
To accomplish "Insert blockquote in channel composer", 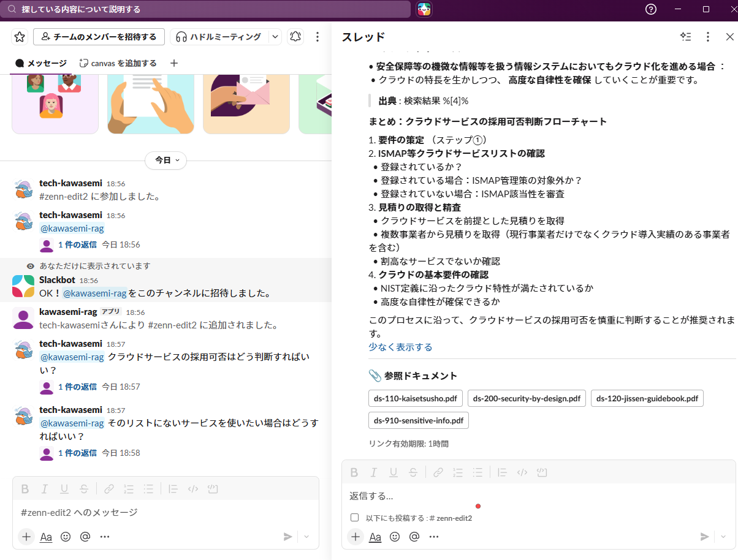I will pos(173,489).
